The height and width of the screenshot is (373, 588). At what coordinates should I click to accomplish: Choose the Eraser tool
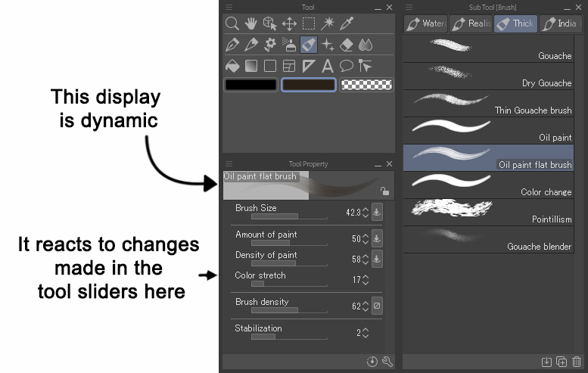[x=347, y=45]
